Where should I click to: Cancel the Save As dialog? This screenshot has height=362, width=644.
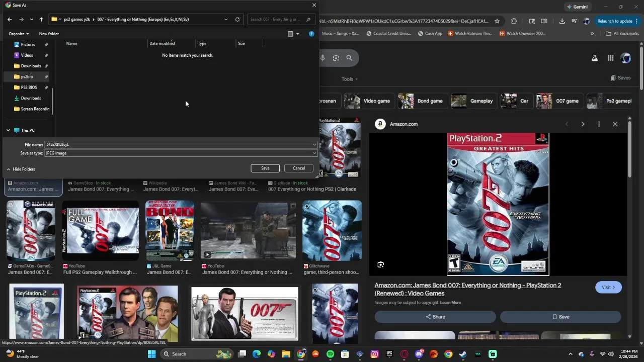point(299,168)
